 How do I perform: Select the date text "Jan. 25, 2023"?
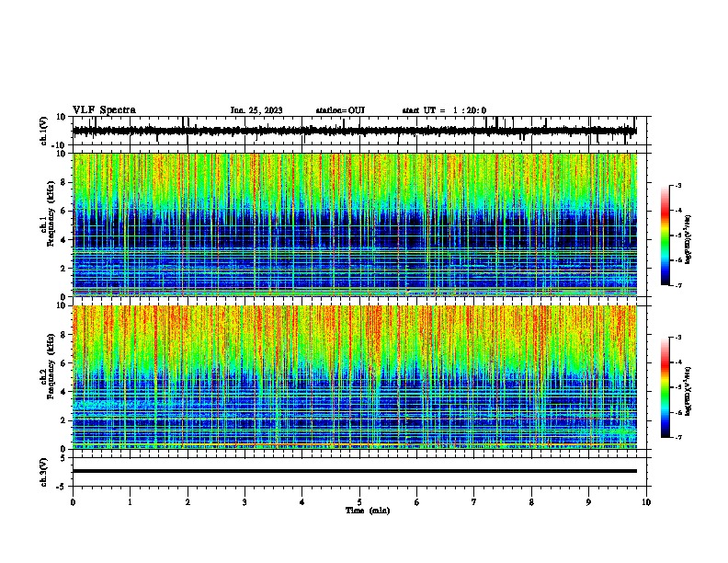click(256, 110)
